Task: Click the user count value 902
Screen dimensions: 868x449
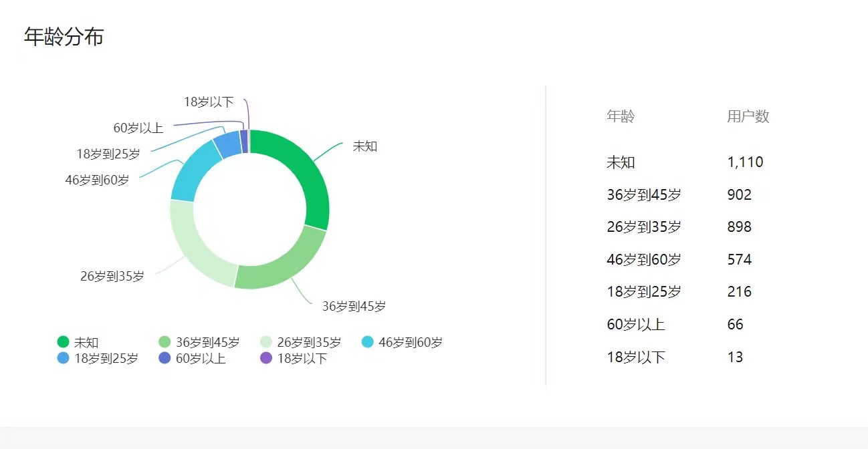Action: (x=740, y=195)
